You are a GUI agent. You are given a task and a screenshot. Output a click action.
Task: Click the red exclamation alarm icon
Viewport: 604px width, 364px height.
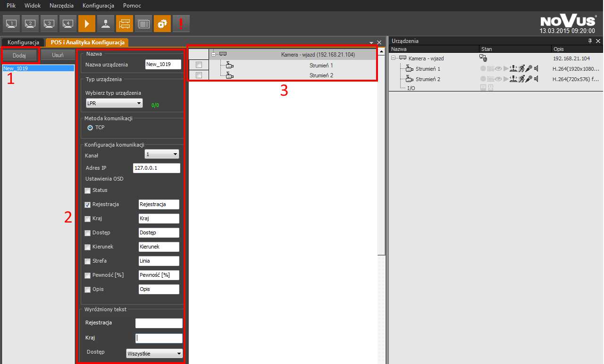(181, 23)
